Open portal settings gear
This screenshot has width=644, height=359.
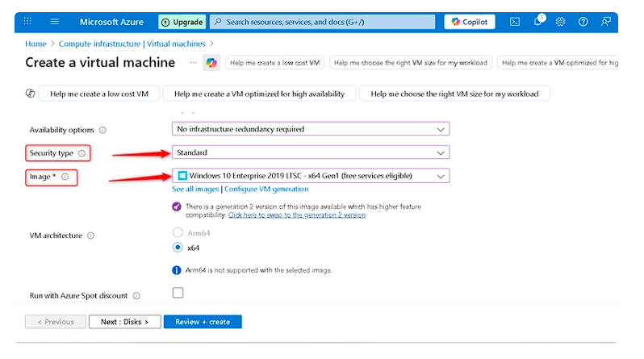pyautogui.click(x=560, y=22)
